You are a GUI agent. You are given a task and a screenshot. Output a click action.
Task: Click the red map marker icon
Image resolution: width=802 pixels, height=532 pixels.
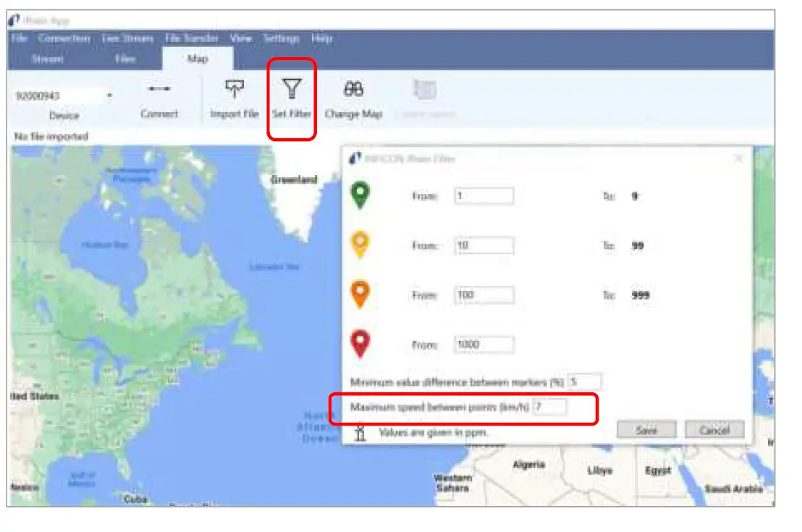pyautogui.click(x=360, y=343)
